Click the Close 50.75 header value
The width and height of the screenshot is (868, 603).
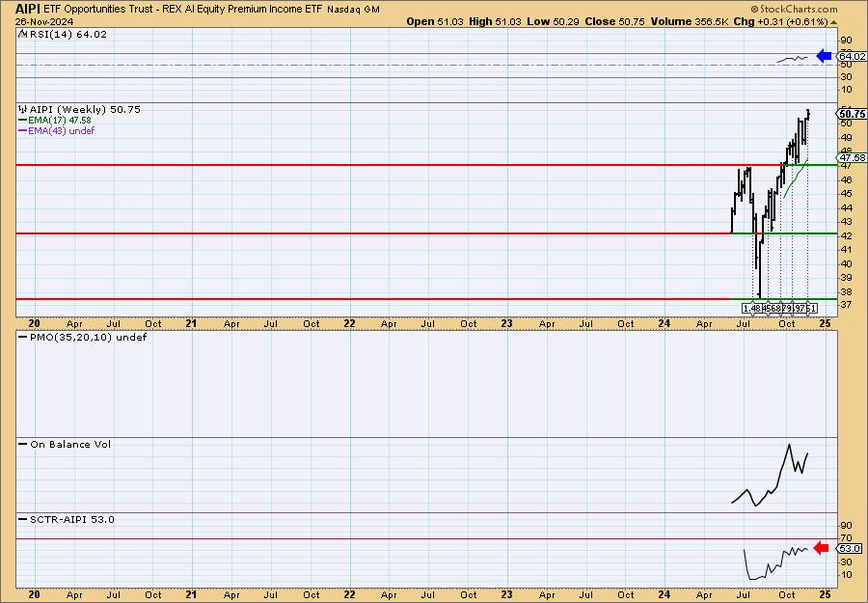coord(615,21)
